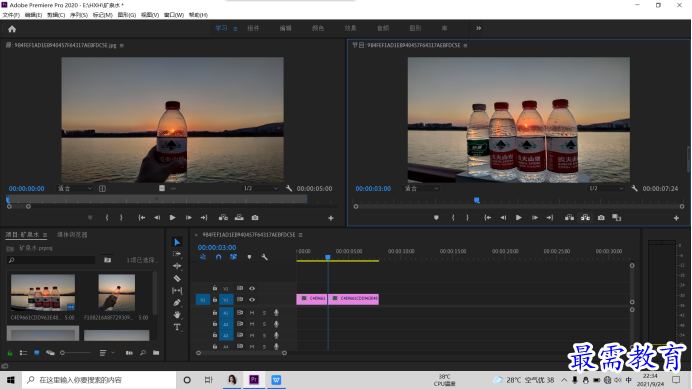Click timeline playhead at 00:00:03:00
This screenshot has height=389, width=692.
point(328,257)
